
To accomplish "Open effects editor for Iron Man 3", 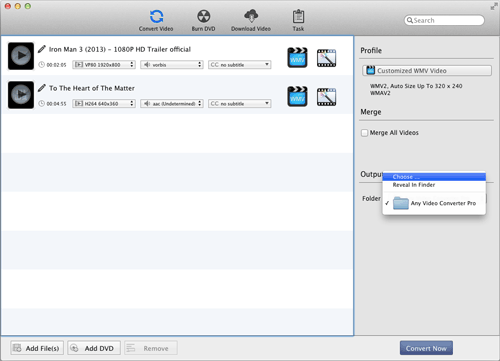I will pyautogui.click(x=326, y=58).
